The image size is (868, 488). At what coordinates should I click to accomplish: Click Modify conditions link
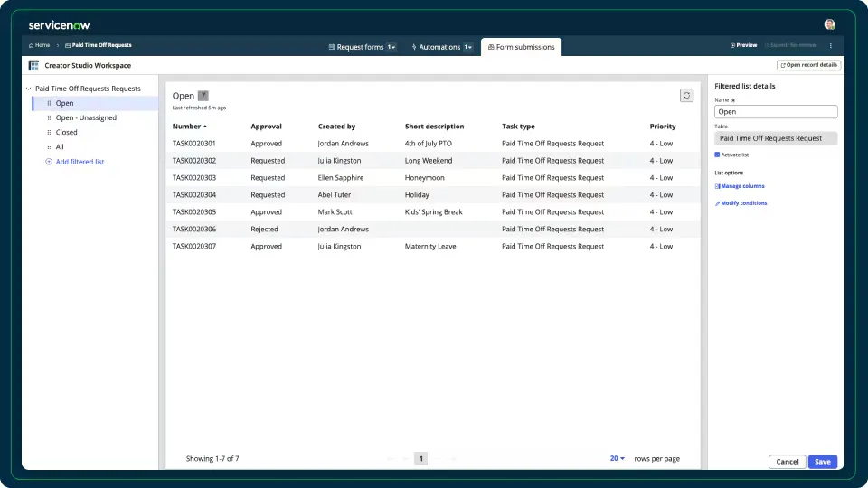point(741,203)
